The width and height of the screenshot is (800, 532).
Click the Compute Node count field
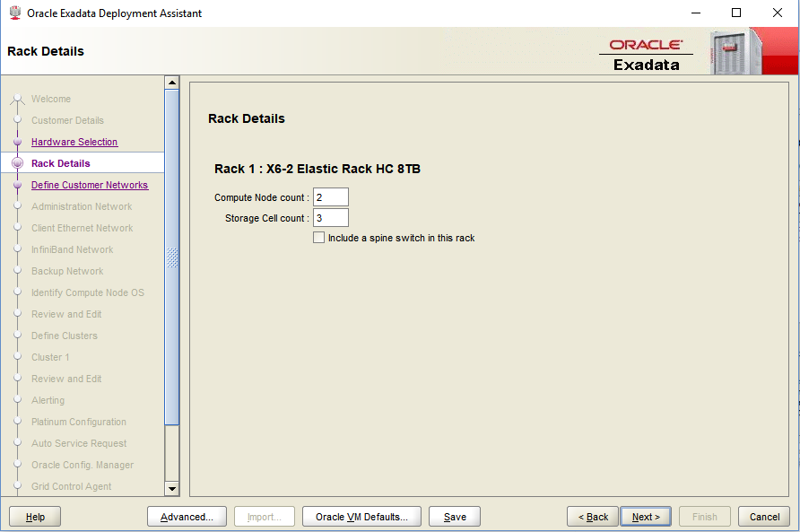point(330,197)
